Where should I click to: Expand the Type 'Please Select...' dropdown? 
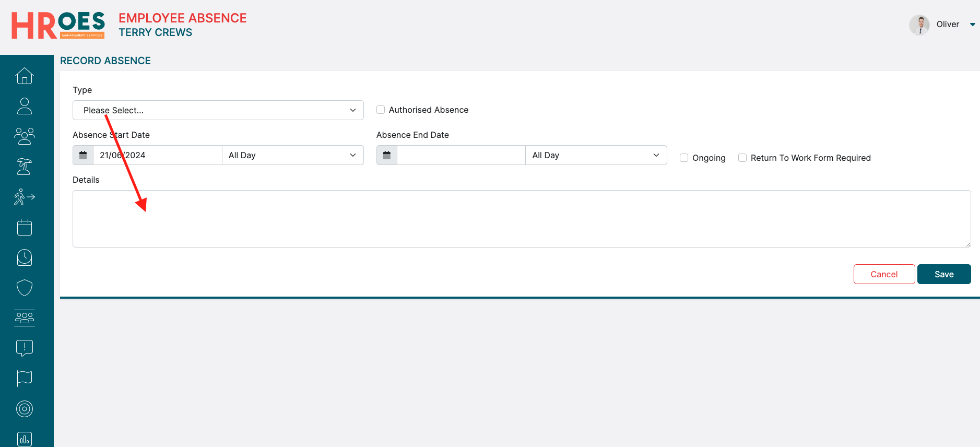tap(218, 110)
